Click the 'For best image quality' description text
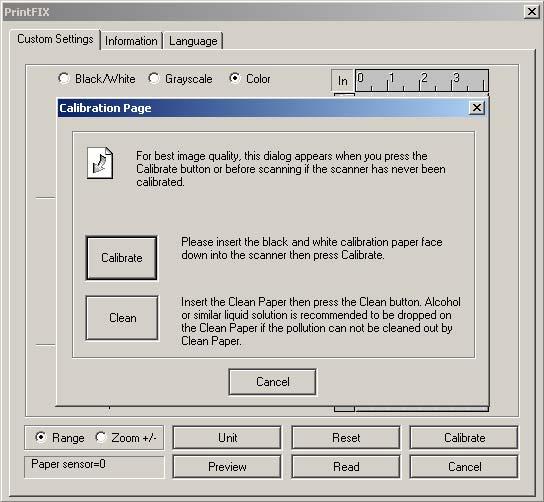The width and height of the screenshot is (544, 502). [x=291, y=169]
